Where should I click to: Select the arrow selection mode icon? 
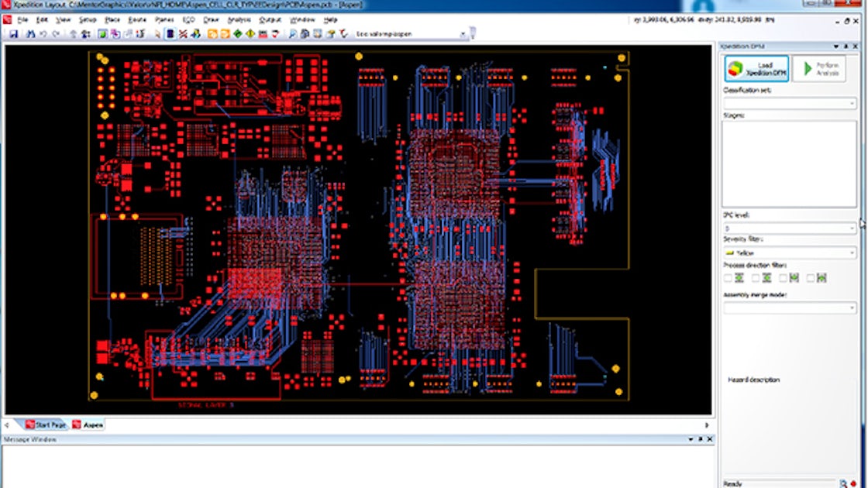(157, 33)
